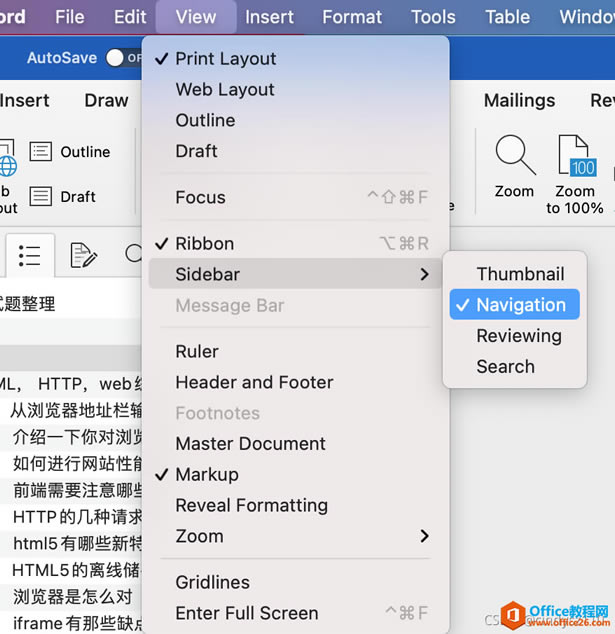This screenshot has width=615, height=634.
Task: Select Reveal Formatting menu item
Action: [x=295, y=505]
